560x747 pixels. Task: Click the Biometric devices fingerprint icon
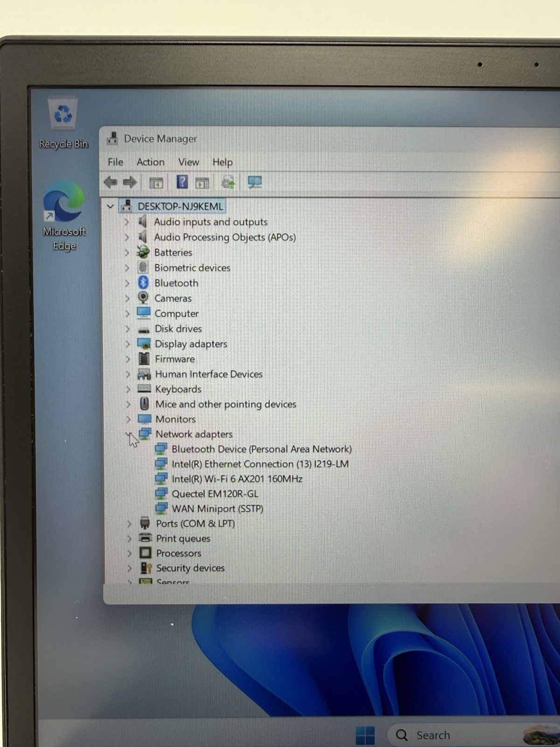coord(143,268)
